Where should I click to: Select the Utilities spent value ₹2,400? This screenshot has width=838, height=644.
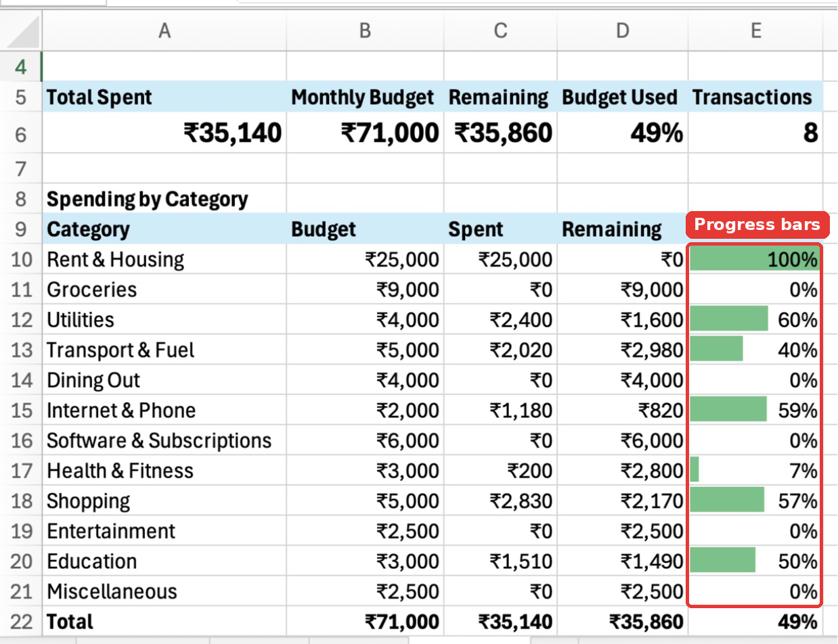point(501,319)
